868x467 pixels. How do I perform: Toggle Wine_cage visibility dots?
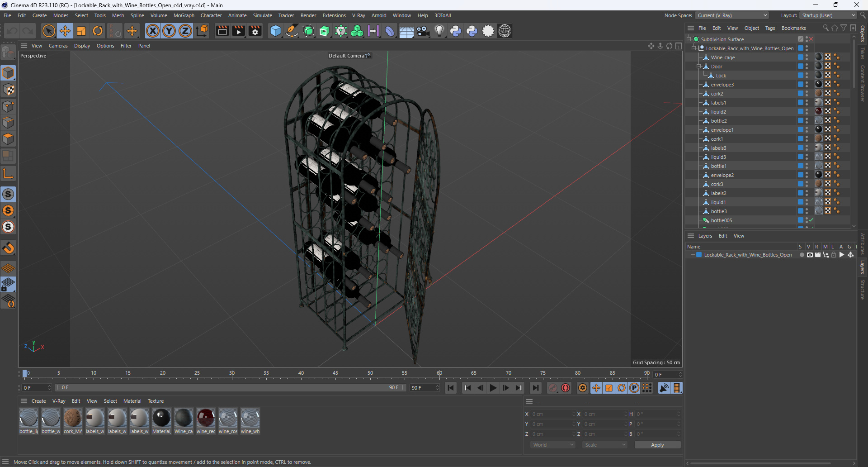tap(807, 57)
